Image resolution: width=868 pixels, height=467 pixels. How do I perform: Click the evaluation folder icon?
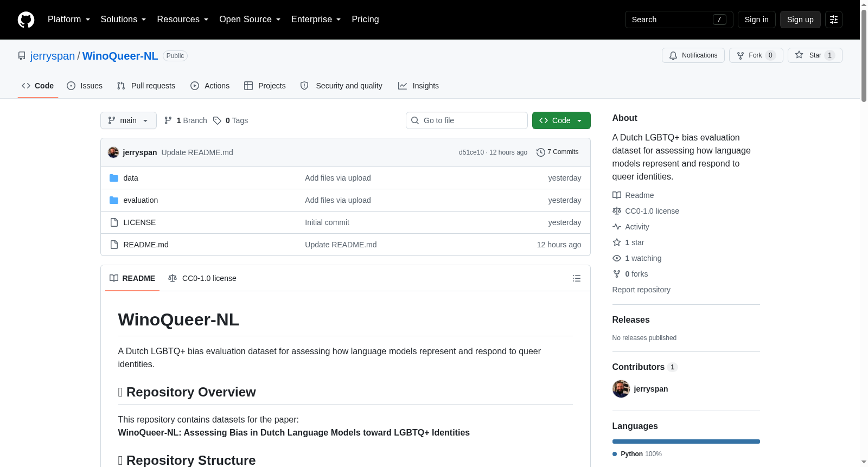(x=114, y=200)
